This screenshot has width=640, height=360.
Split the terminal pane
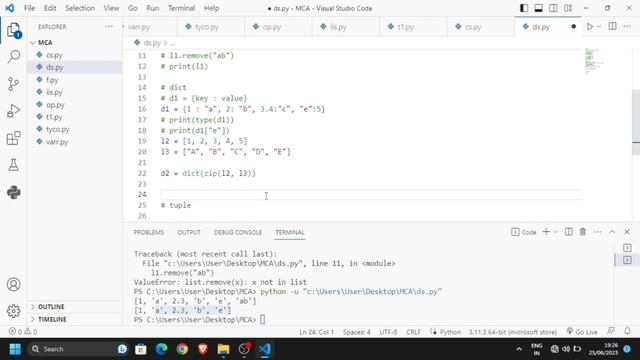pos(569,232)
